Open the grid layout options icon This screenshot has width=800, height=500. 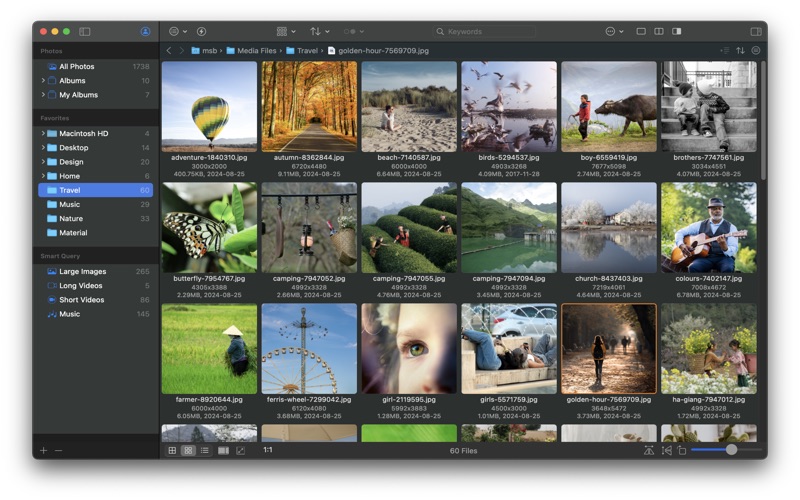[282, 32]
